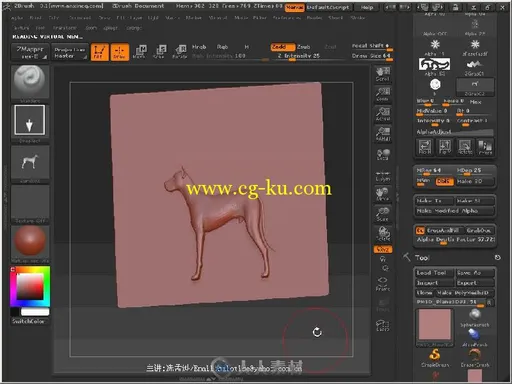Click the GrabDoc button
This screenshot has width=512, height=384.
(x=479, y=230)
